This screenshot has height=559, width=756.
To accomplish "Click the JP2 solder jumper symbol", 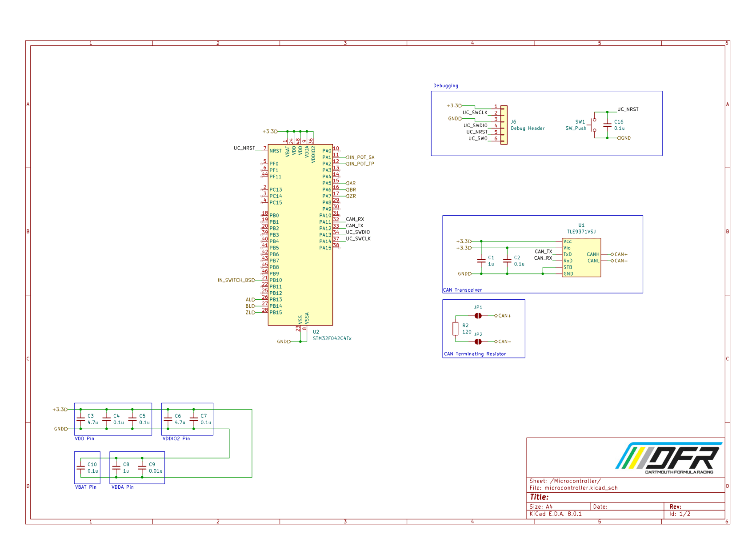I will point(478,342).
